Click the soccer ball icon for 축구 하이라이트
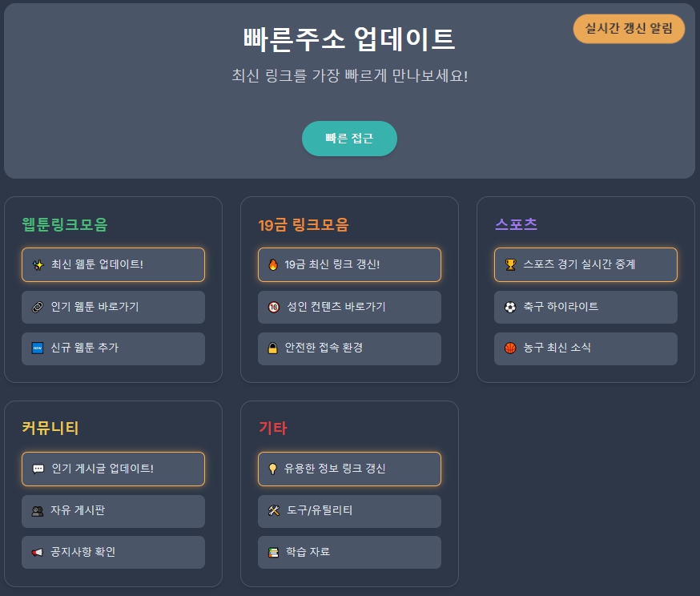Screen dimensions: 700x596 coord(510,307)
